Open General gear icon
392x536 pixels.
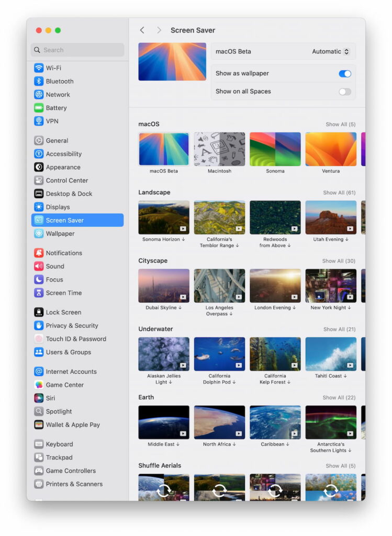(x=39, y=140)
